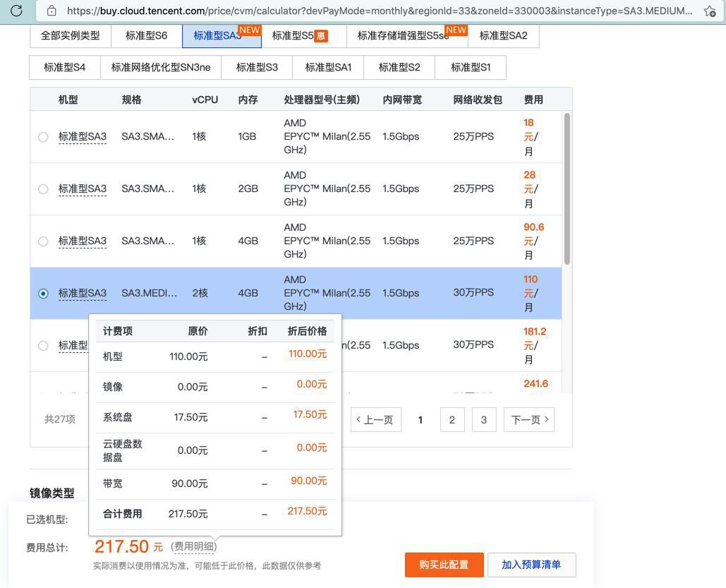Select the 标准型S2 tab

[x=399, y=68]
